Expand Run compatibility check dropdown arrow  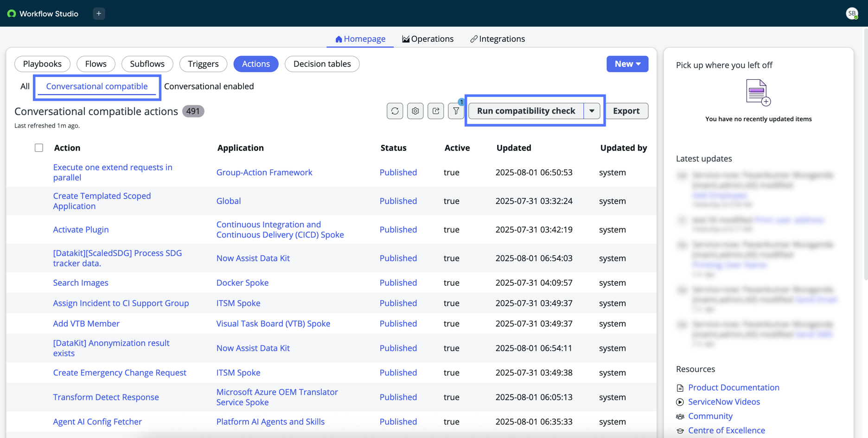[592, 111]
